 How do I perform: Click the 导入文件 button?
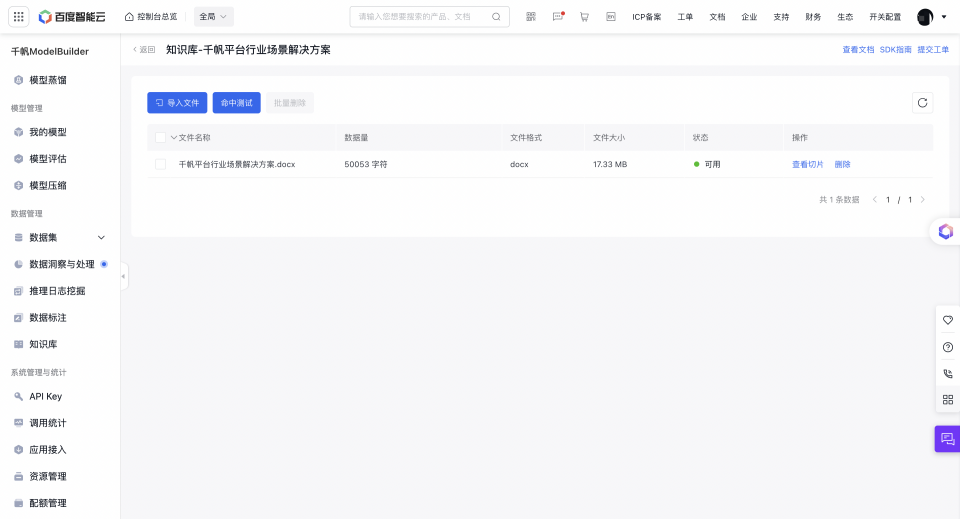[x=177, y=102]
